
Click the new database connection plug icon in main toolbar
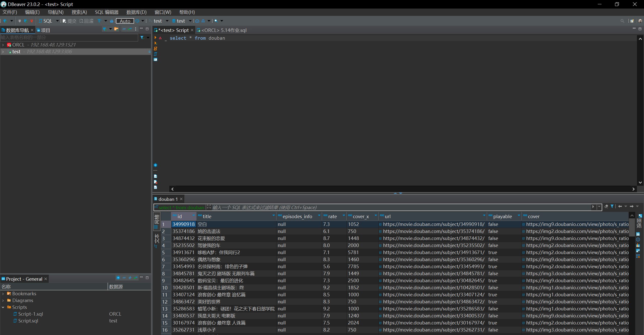click(5, 21)
